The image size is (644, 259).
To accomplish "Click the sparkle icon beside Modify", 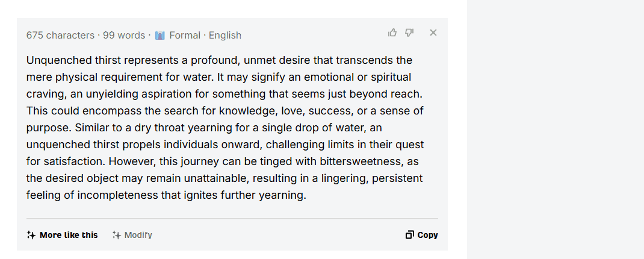I will [117, 235].
